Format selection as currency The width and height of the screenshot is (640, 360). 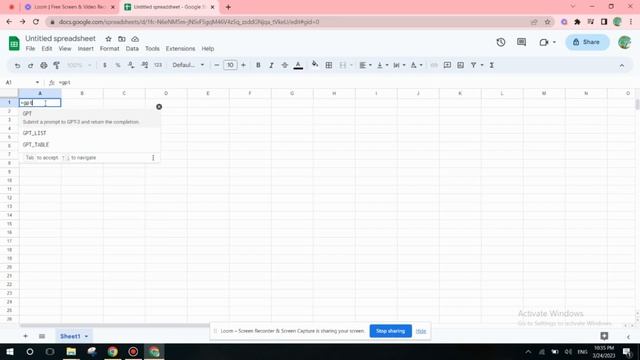[105, 65]
